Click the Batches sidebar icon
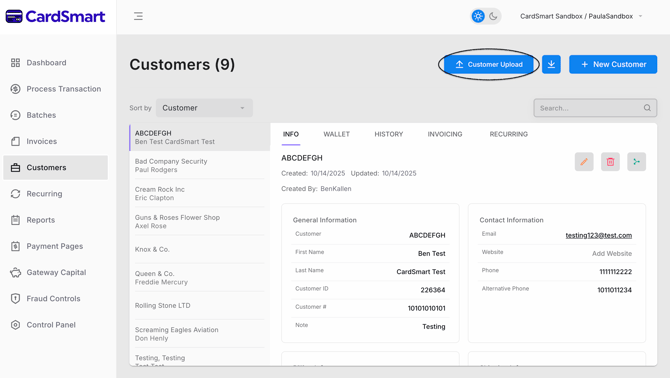 tap(15, 115)
